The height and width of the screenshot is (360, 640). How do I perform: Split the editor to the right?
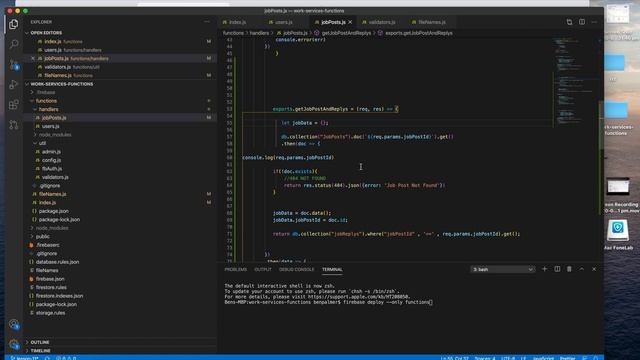(582, 22)
